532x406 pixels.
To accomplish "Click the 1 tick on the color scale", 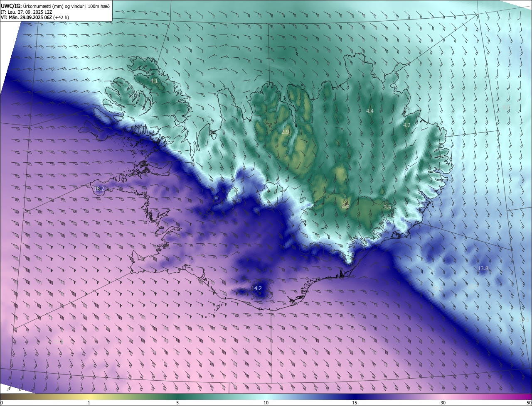I will pyautogui.click(x=89, y=403).
